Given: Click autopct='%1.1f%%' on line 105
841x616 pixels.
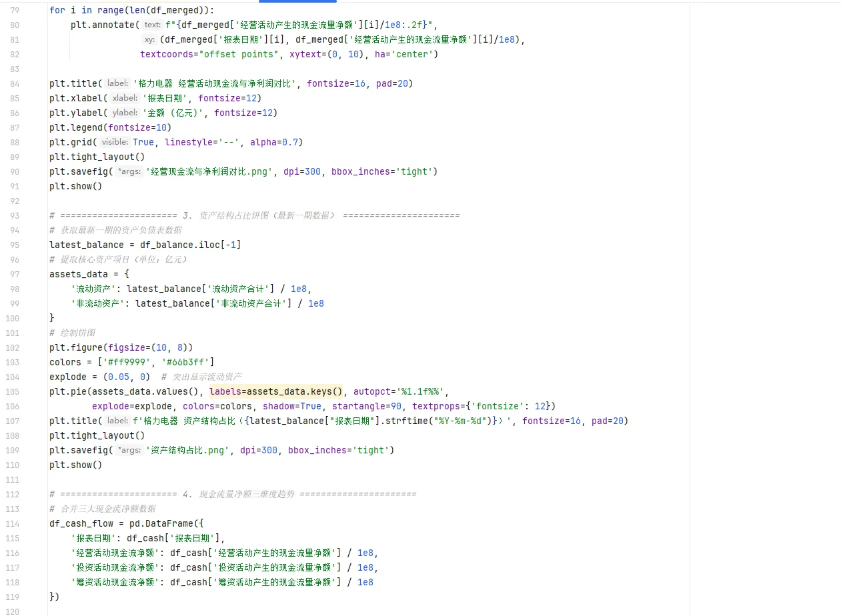Looking at the screenshot, I should pyautogui.click(x=399, y=392).
